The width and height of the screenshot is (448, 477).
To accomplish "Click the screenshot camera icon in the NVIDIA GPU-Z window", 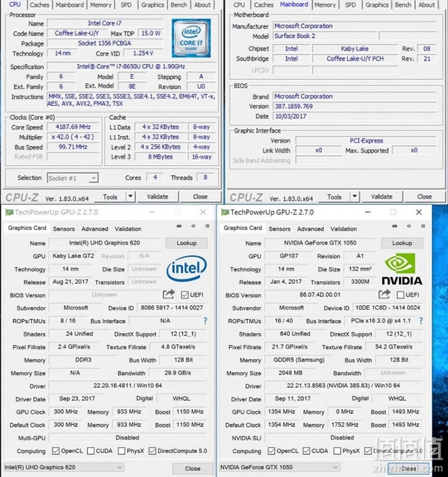I will [x=395, y=226].
